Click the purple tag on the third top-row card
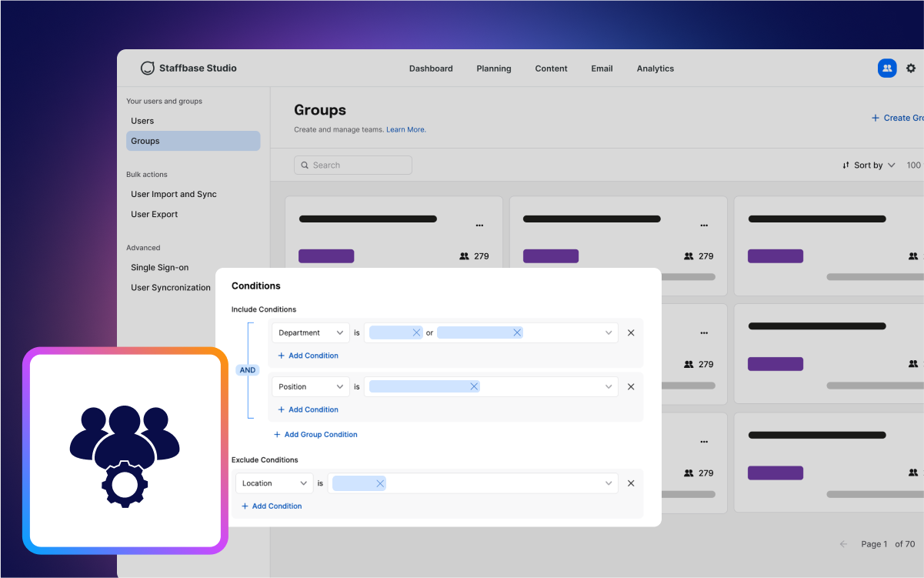Viewport: 924px width, 578px height. 776,256
